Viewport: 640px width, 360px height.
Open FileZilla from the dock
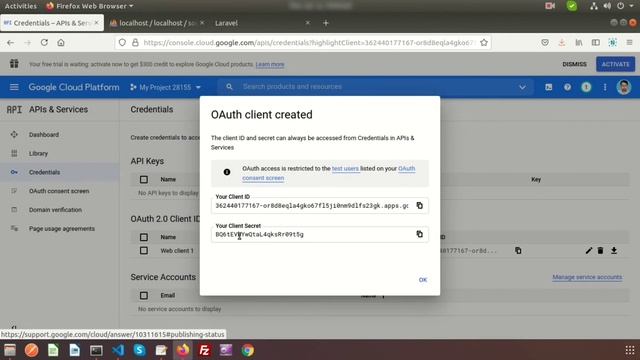(204, 350)
